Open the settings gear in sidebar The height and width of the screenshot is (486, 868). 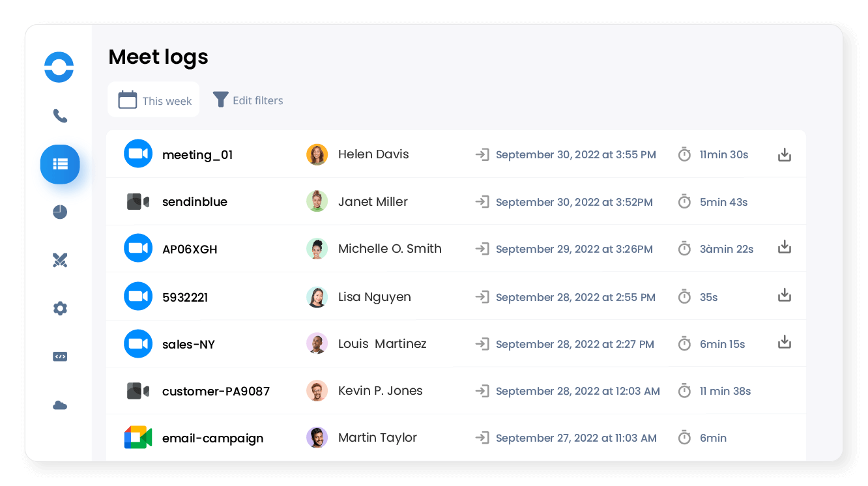[x=60, y=308]
